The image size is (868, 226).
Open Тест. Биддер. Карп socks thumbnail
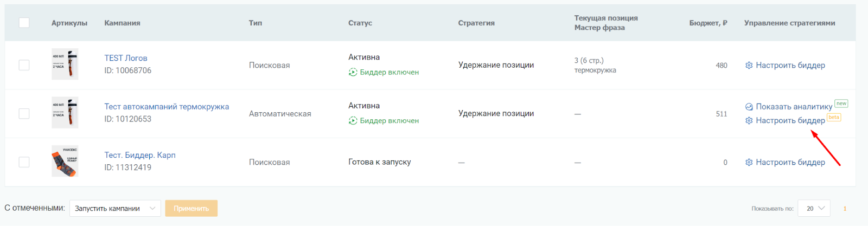(x=65, y=161)
